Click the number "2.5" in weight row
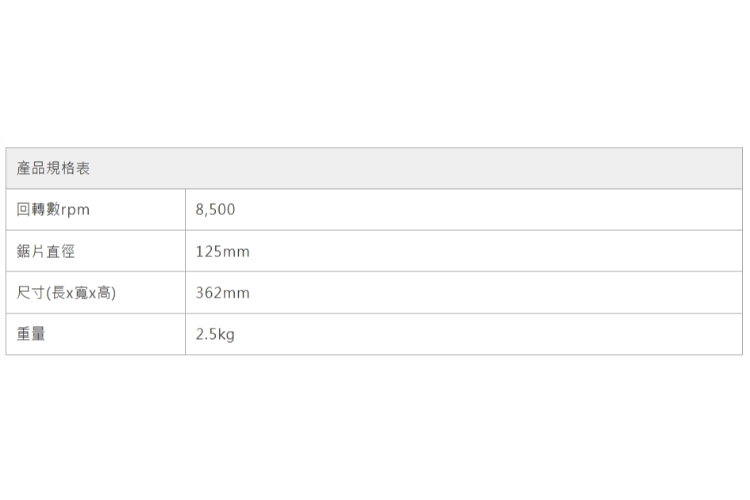 pyautogui.click(x=206, y=334)
